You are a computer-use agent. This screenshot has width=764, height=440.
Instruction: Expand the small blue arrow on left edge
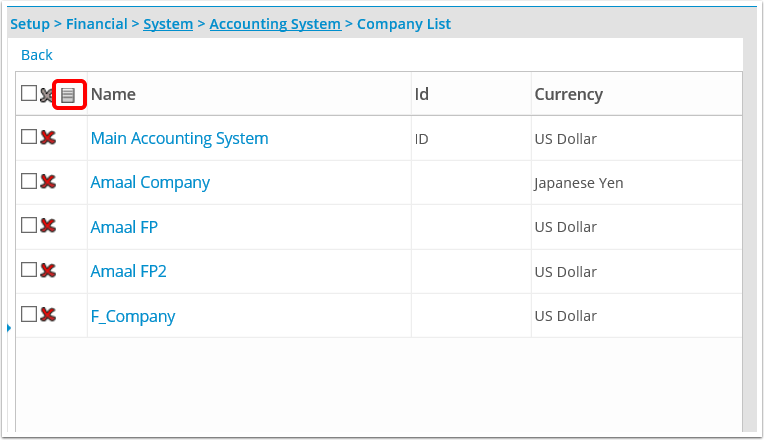click(x=9, y=328)
